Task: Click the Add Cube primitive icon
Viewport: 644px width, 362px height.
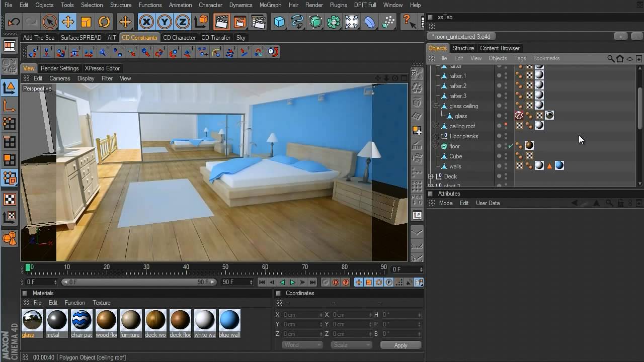Action: [279, 22]
